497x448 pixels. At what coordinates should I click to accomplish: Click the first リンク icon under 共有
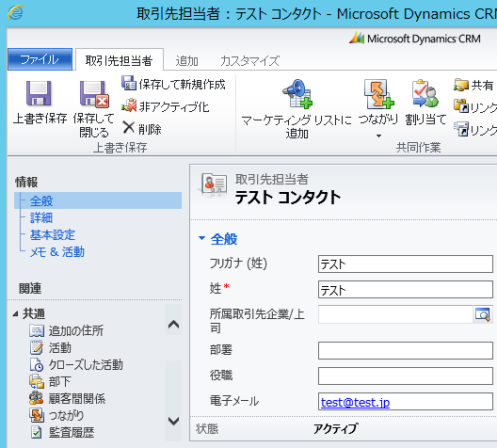pyautogui.click(x=461, y=106)
